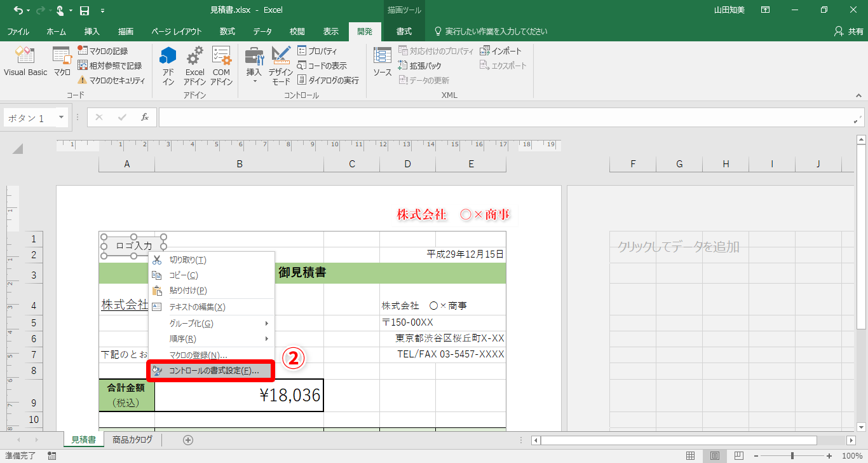
Task: Open the Macros dialog icon
Action: click(62, 62)
